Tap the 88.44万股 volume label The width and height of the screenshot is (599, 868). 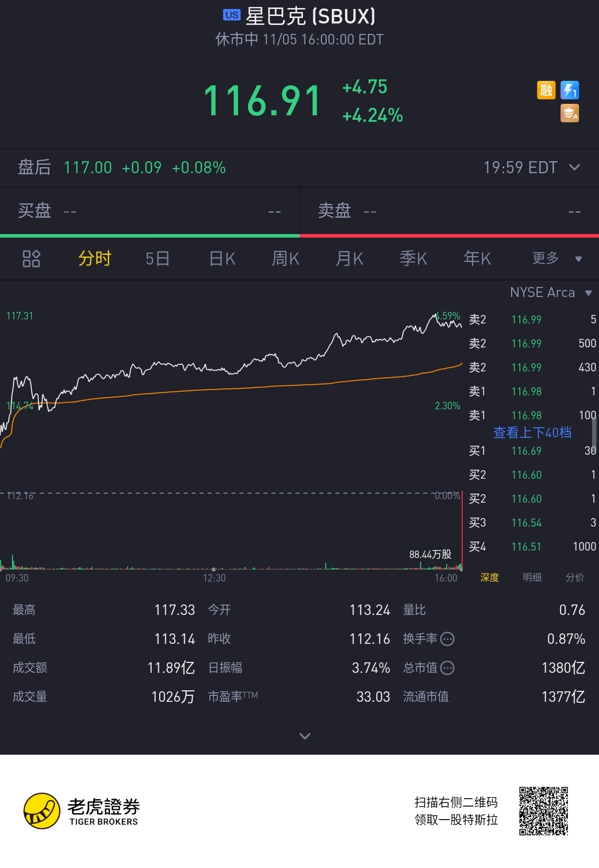pyautogui.click(x=430, y=555)
